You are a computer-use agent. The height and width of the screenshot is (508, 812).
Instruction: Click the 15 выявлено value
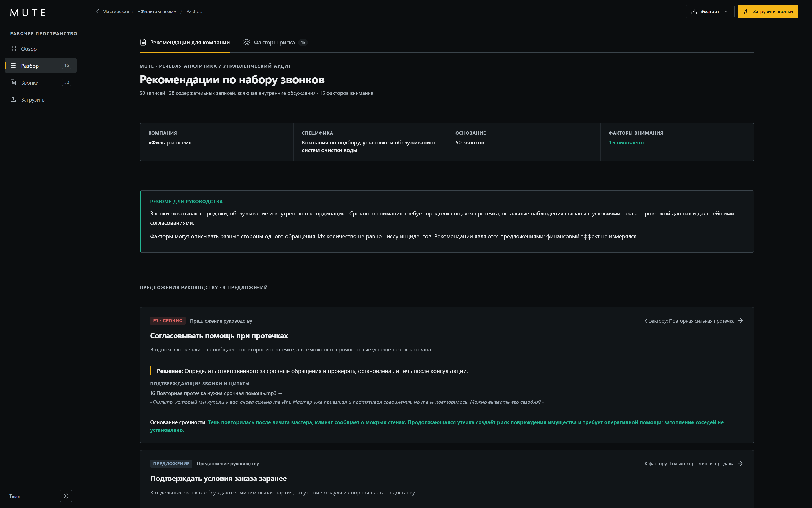(626, 142)
